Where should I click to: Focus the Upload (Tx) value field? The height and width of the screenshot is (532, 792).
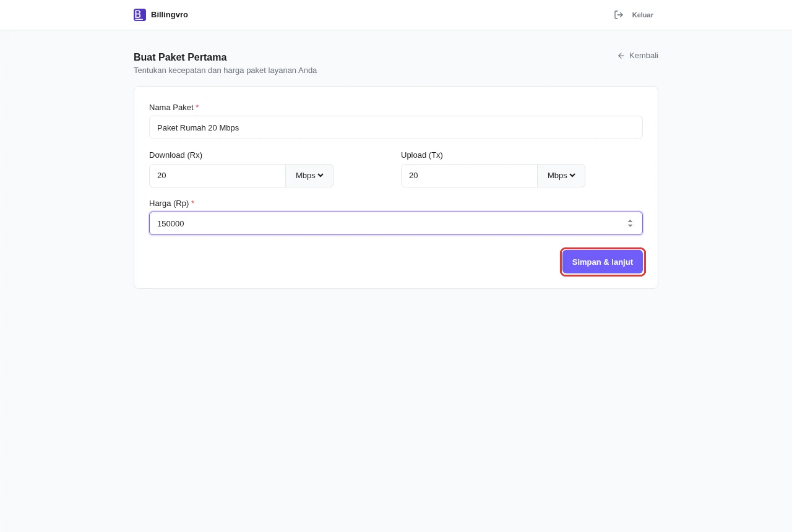click(x=469, y=176)
